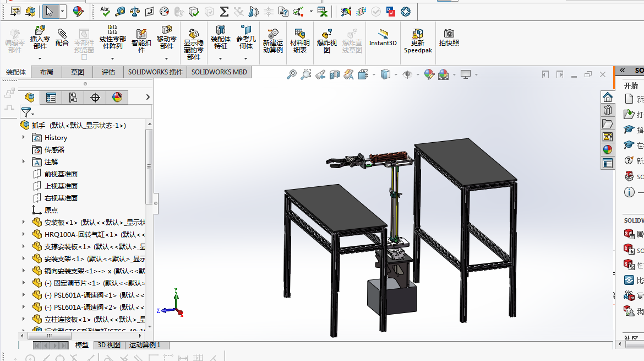Open the ConfigurationManager tab icon
644x361 pixels.
coord(73,98)
